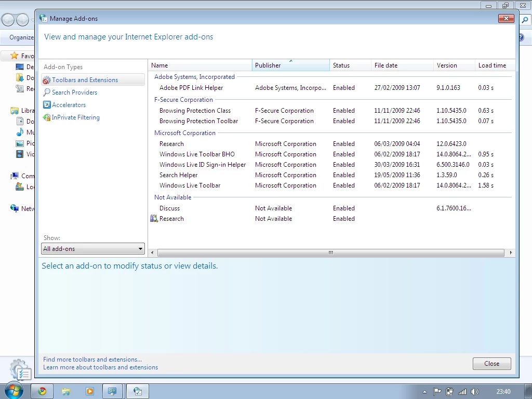The height and width of the screenshot is (399, 532).
Task: Click the taskbar clock showing 23:40
Action: (503, 392)
